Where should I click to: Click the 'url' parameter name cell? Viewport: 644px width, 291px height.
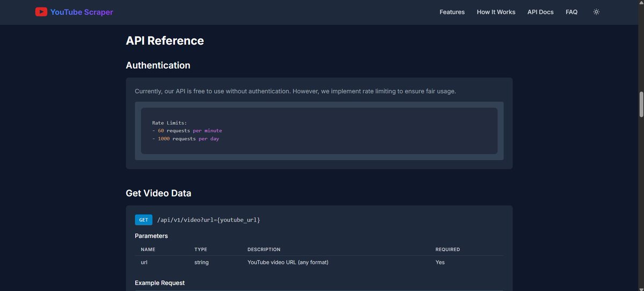144,263
